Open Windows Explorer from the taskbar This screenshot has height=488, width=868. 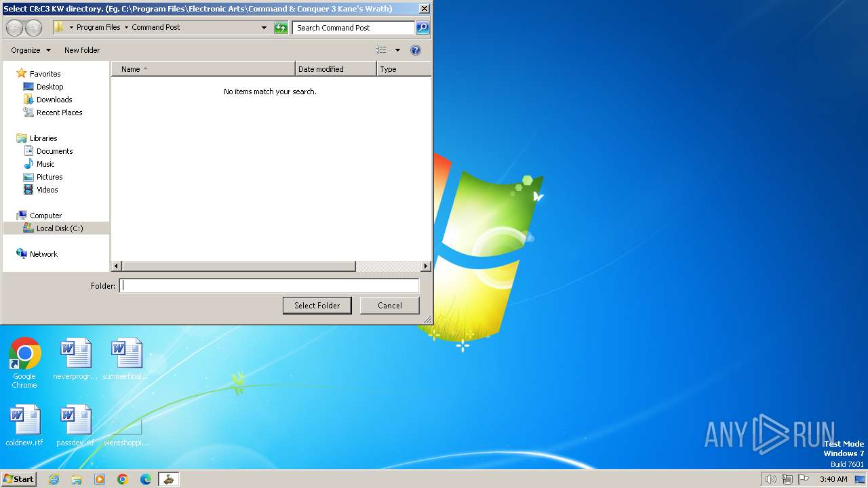click(x=77, y=479)
